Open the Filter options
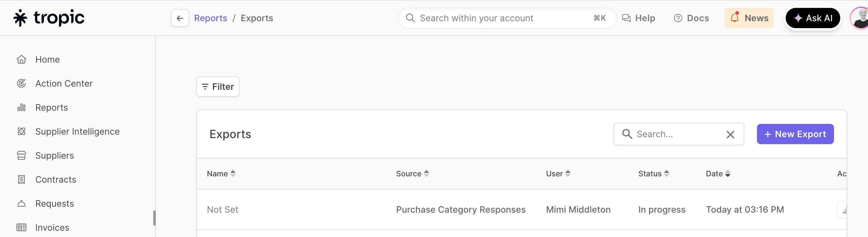Image resolution: width=868 pixels, height=237 pixels. click(x=218, y=87)
